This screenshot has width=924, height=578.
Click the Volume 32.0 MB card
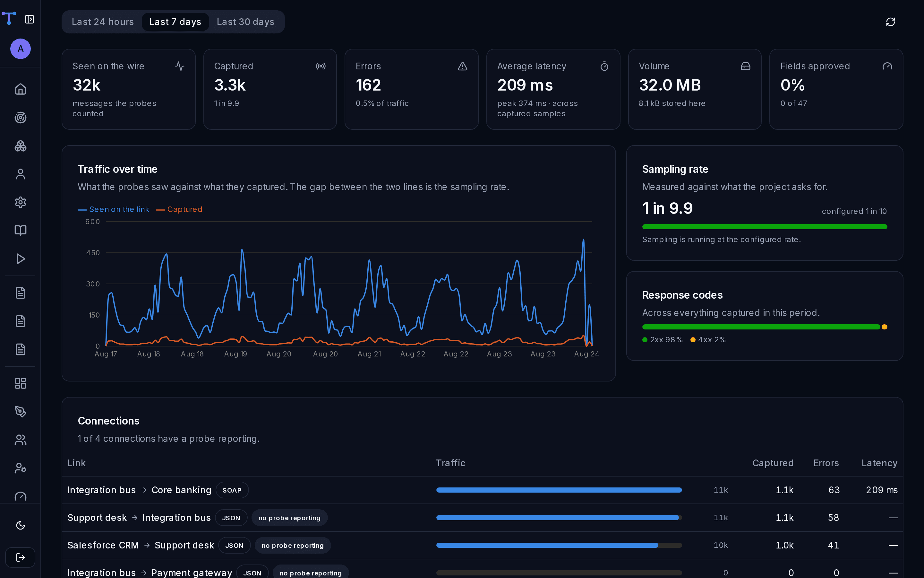click(695, 89)
